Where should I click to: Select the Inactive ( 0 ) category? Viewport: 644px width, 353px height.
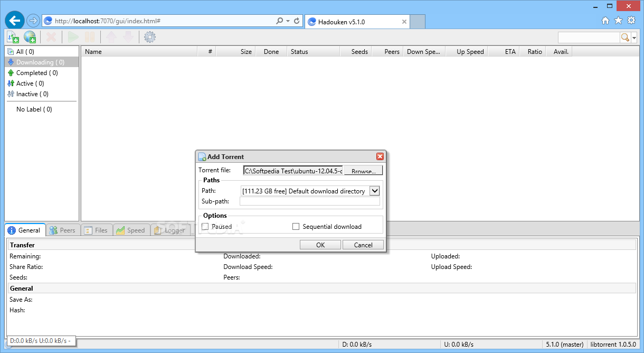42,94
